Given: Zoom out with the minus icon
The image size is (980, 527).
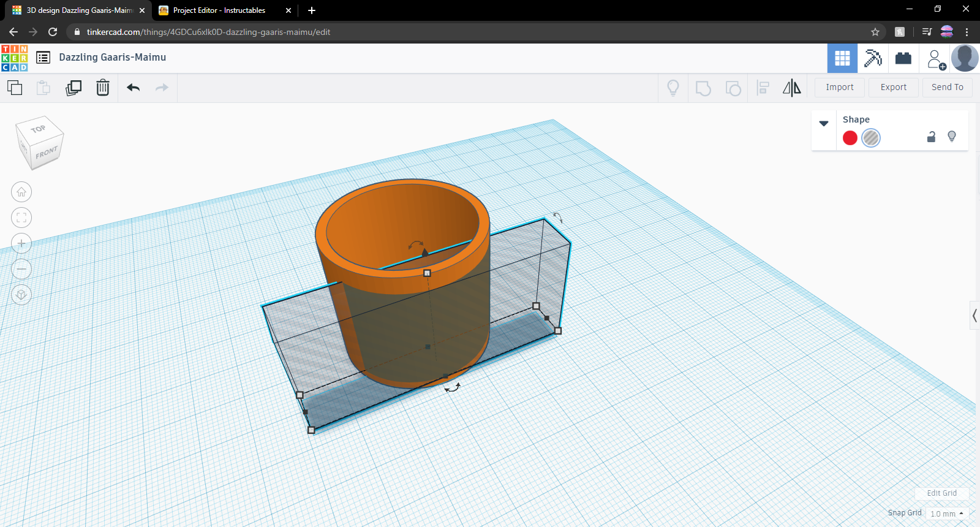Looking at the screenshot, I should [x=21, y=269].
